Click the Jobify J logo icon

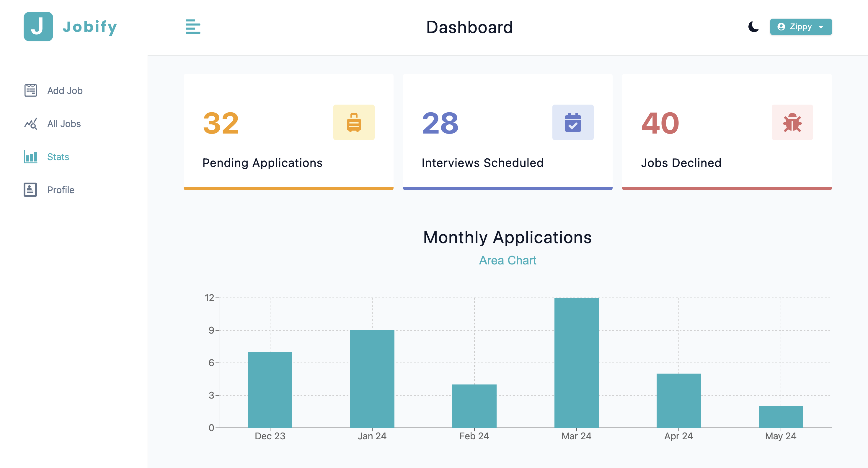38,27
